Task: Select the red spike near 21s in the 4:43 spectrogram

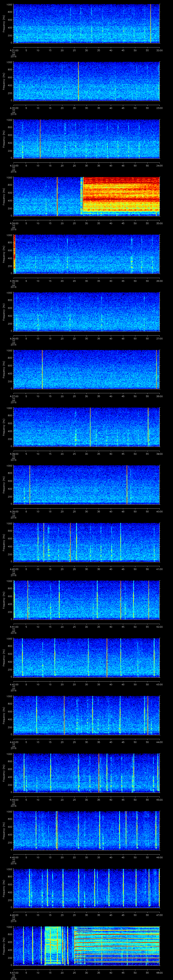Action: (64, 715)
